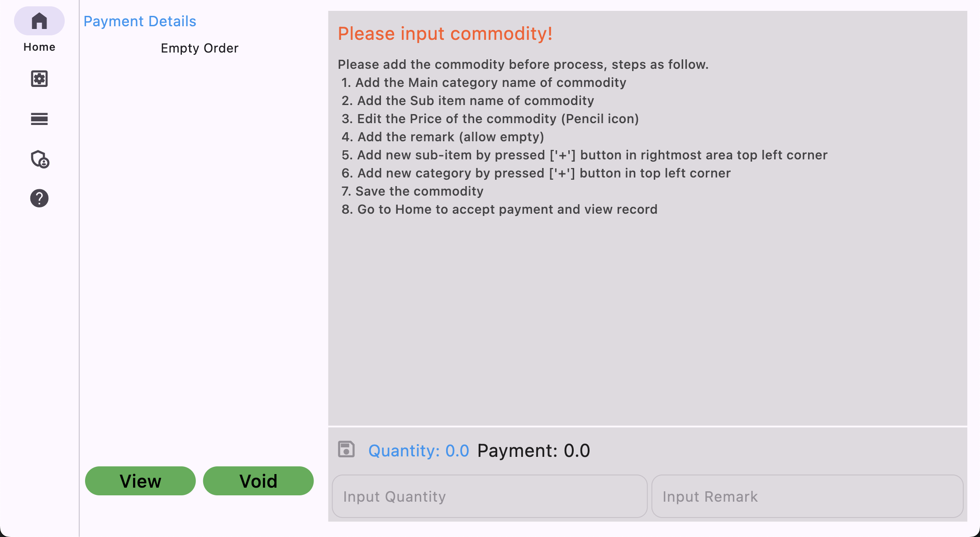This screenshot has width=980, height=537.
Task: Click on Empty Order label
Action: [x=200, y=48]
